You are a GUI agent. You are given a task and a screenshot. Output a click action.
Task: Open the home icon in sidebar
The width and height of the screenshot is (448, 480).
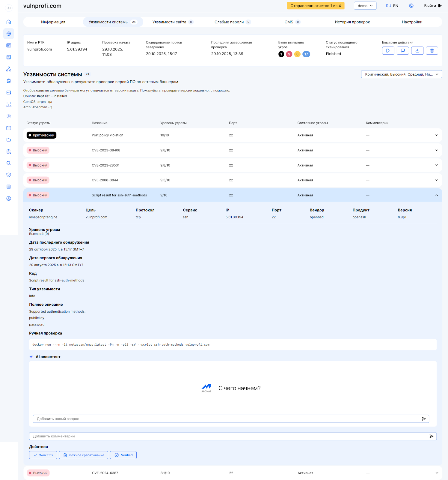pos(9,22)
